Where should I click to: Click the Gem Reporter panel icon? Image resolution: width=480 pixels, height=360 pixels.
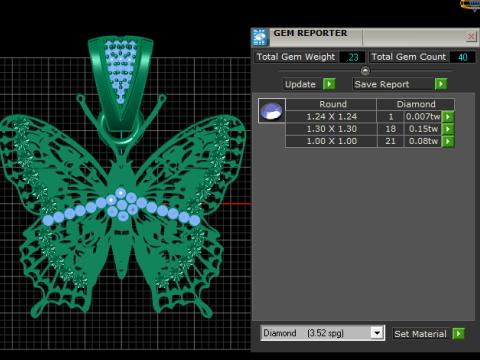click(x=260, y=37)
